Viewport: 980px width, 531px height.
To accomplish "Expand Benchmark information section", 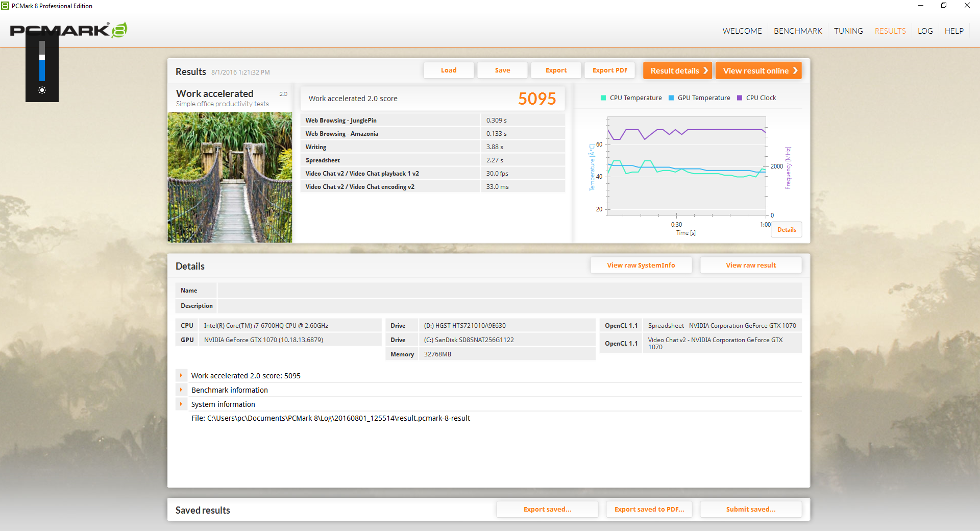I will [x=181, y=390].
